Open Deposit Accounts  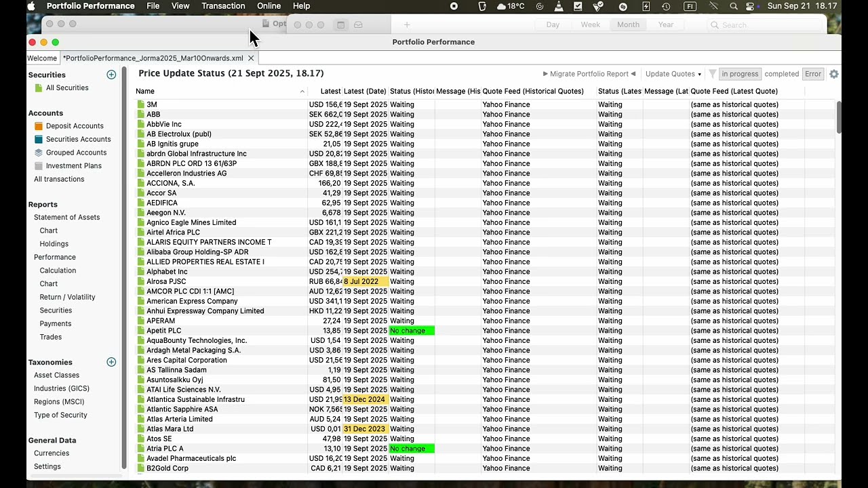click(68, 126)
